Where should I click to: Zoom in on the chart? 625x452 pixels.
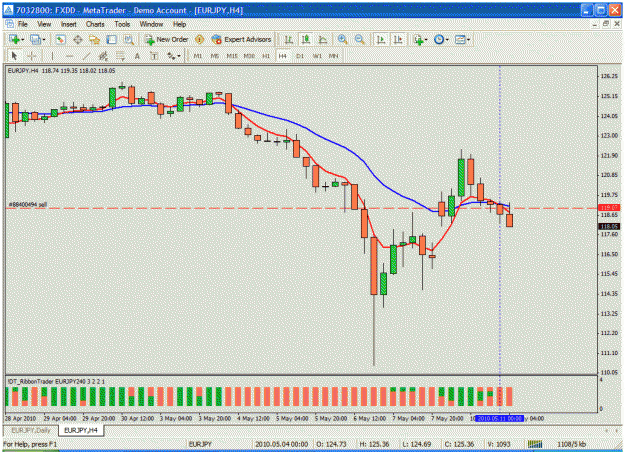pos(342,39)
